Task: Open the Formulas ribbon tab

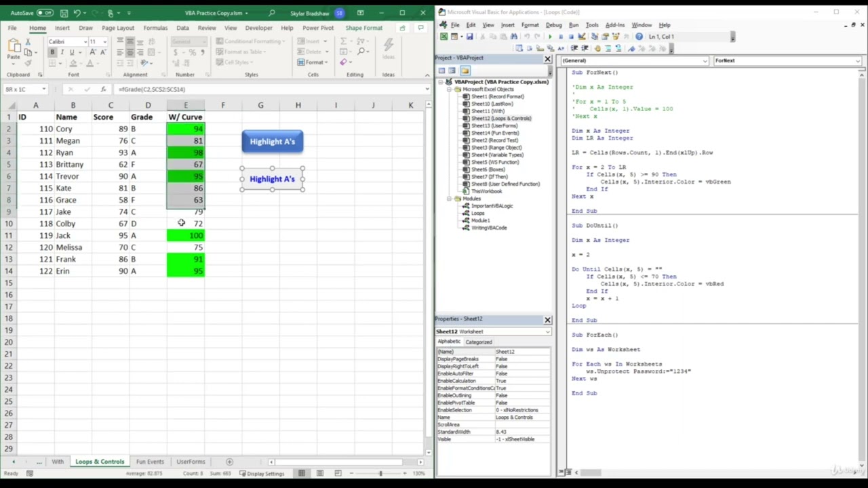Action: (155, 28)
